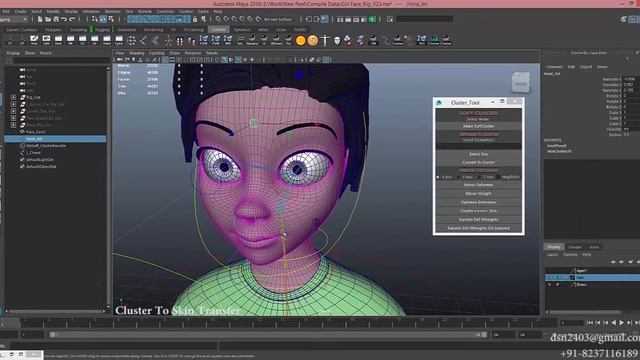
Task: Click the Open Scene folder icon
Action: [x=48, y=19]
